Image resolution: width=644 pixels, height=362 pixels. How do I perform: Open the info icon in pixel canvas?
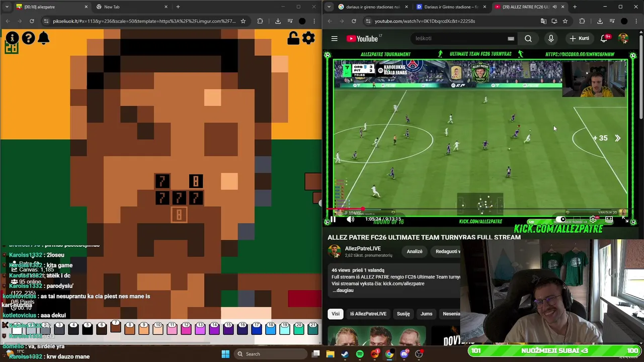tap(12, 38)
